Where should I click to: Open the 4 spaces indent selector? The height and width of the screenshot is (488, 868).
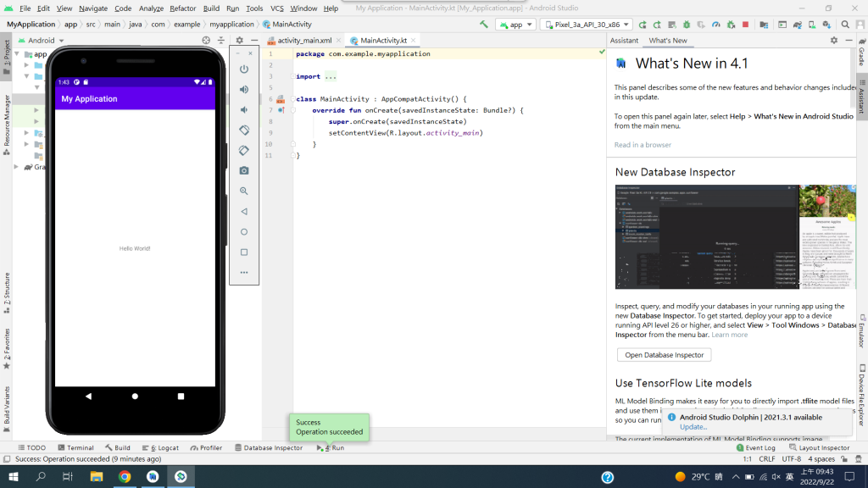pyautogui.click(x=821, y=459)
